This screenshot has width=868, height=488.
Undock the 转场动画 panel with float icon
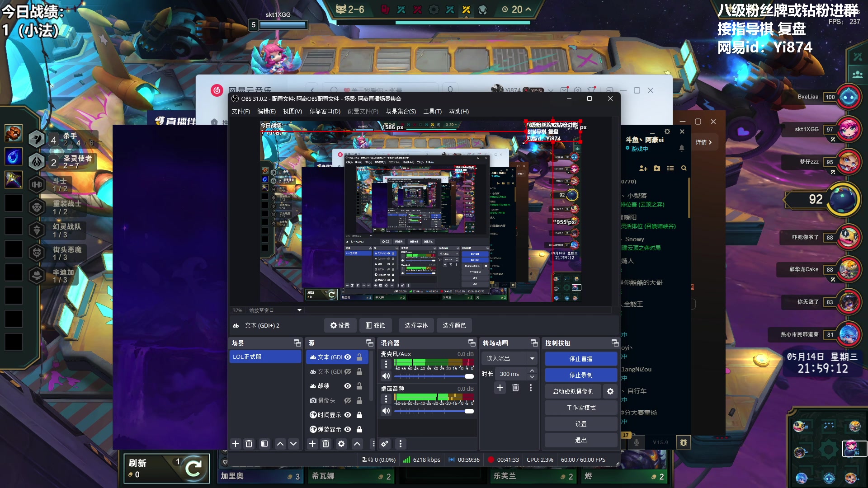(534, 343)
